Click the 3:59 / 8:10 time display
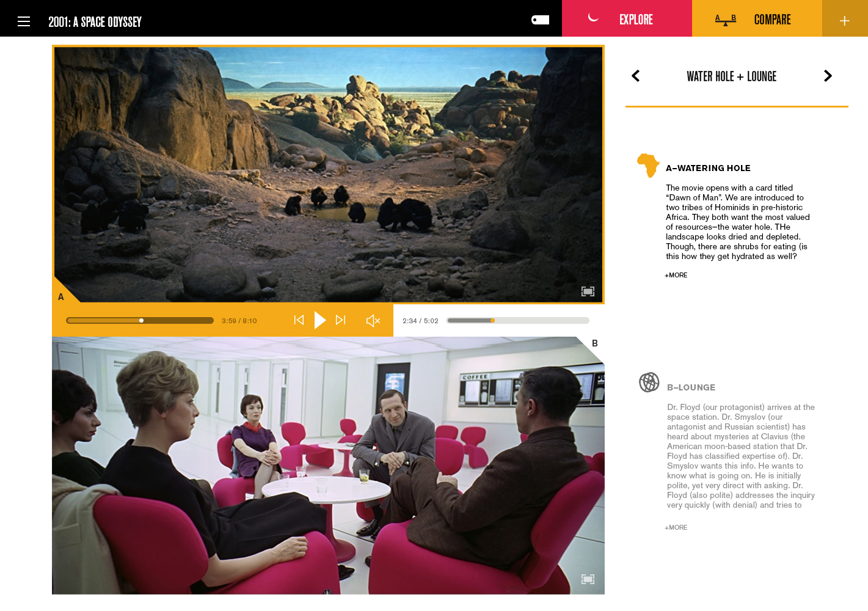Viewport: 868px width, 611px height. pyautogui.click(x=239, y=321)
